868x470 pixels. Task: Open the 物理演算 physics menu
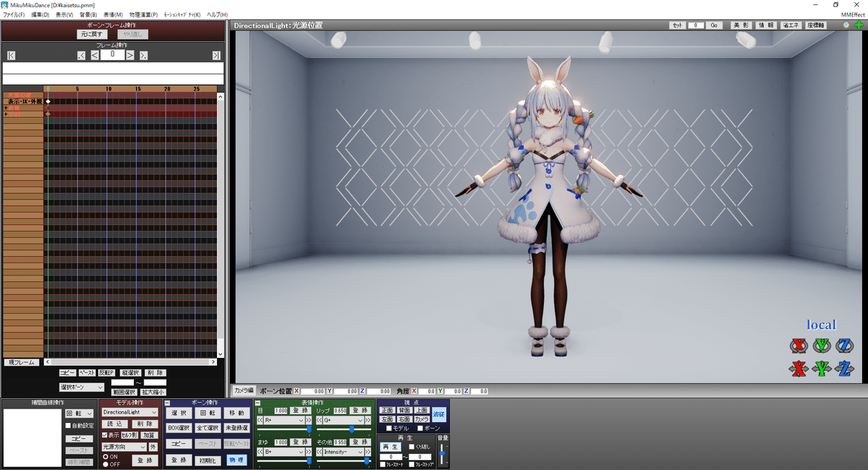(x=142, y=14)
